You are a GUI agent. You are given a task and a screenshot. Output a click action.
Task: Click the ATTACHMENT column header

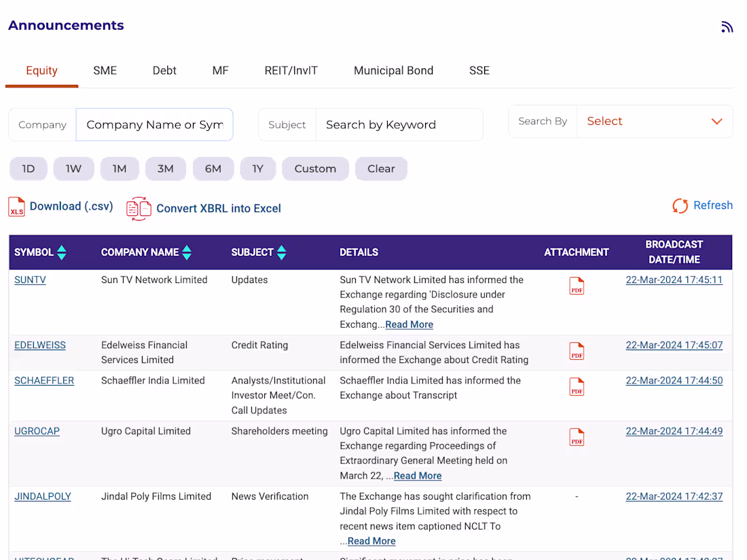pyautogui.click(x=577, y=253)
